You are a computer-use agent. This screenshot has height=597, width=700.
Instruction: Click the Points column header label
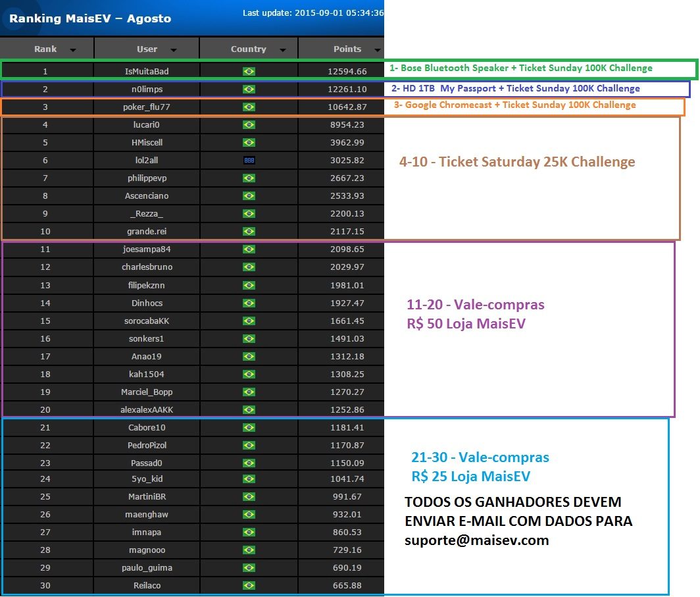(x=347, y=49)
